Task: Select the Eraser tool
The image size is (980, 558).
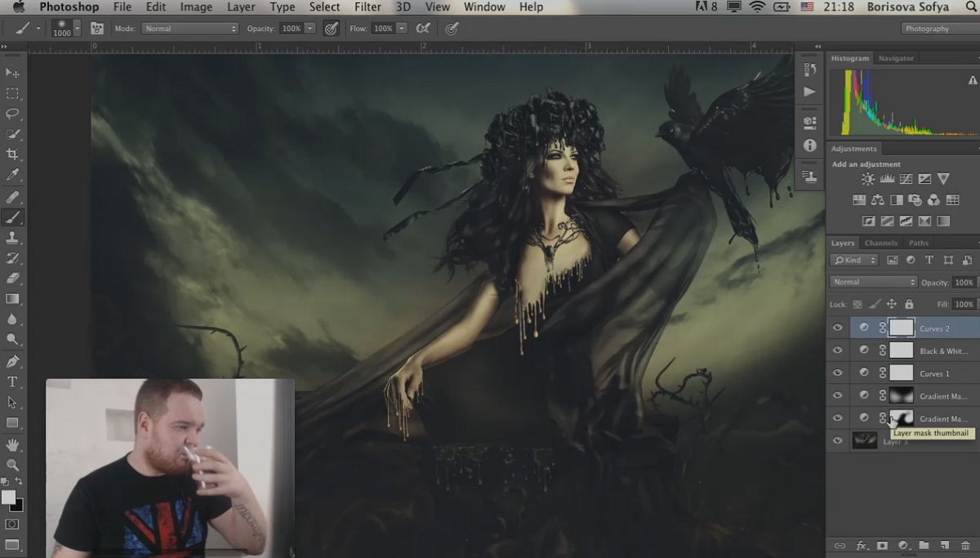Action: pos(13,279)
